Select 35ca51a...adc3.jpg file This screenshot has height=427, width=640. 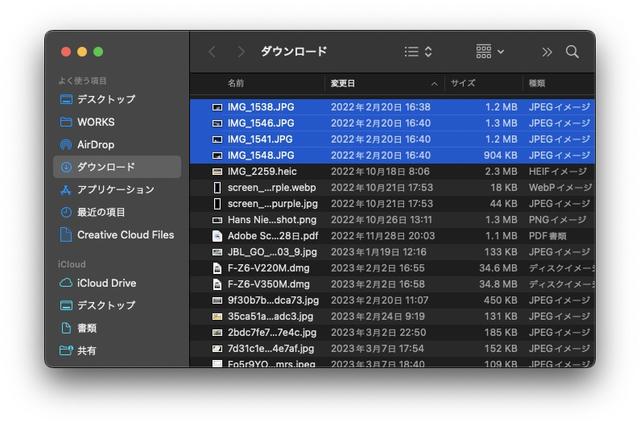coord(392,316)
